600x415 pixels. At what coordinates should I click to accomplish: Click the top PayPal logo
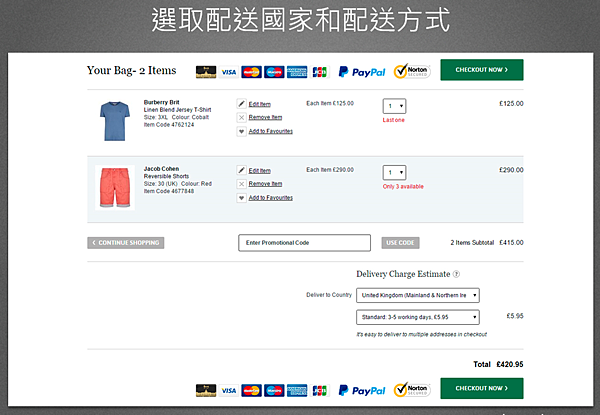(x=362, y=72)
